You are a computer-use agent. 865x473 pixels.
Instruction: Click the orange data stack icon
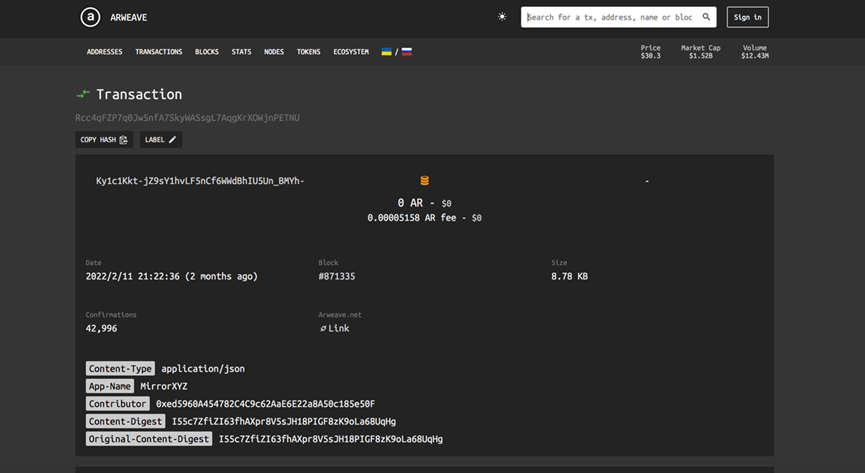click(425, 180)
